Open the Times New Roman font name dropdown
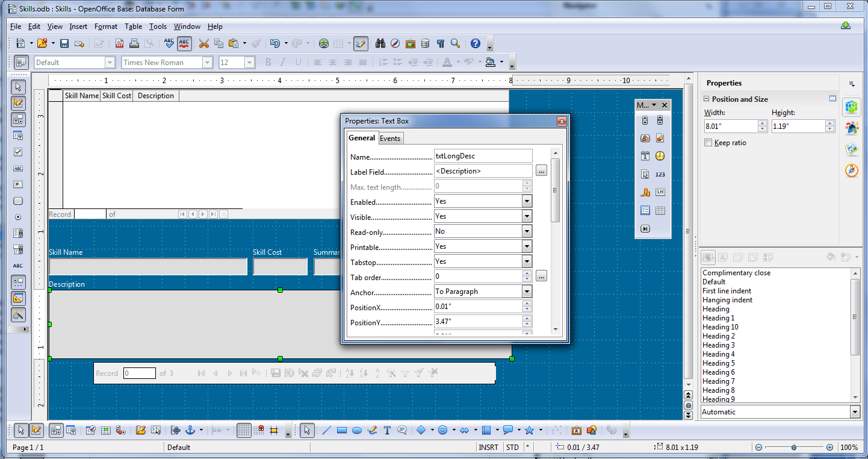Viewport: 868px width, 459px height. pyautogui.click(x=207, y=62)
